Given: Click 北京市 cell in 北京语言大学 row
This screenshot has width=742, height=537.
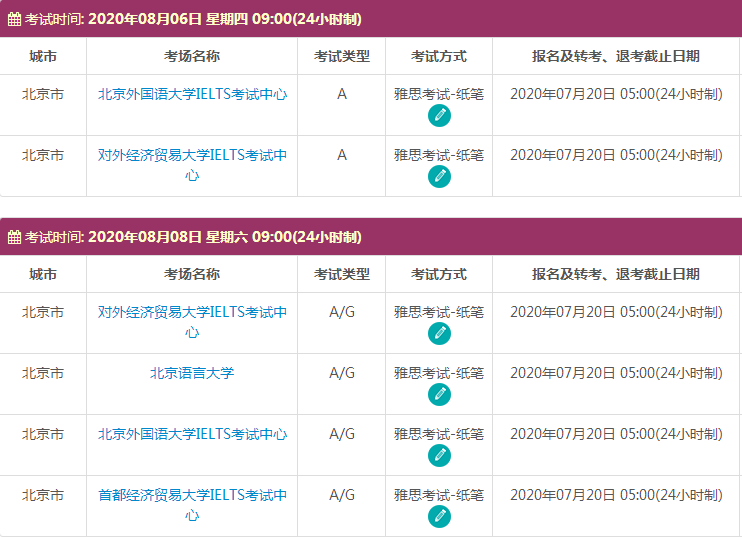Looking at the screenshot, I should 43,373.
